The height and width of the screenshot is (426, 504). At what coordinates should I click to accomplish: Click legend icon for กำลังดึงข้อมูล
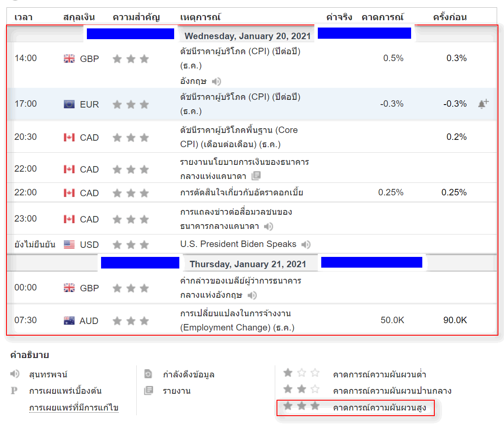[148, 374]
